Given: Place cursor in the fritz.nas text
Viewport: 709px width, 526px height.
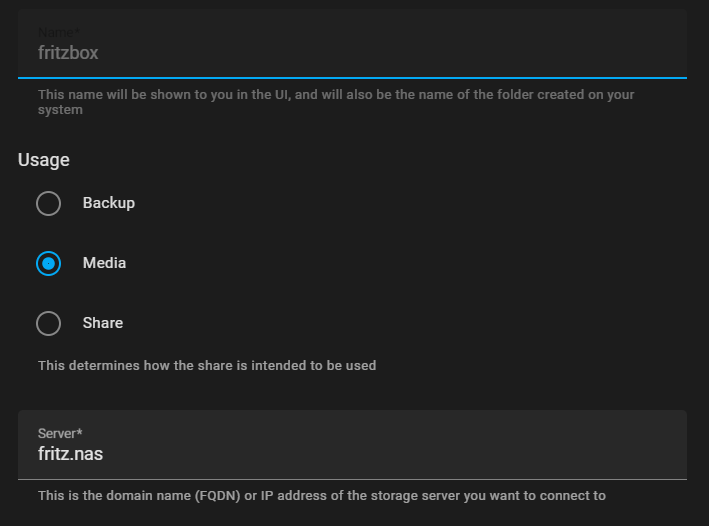Looking at the screenshot, I should tap(70, 455).
